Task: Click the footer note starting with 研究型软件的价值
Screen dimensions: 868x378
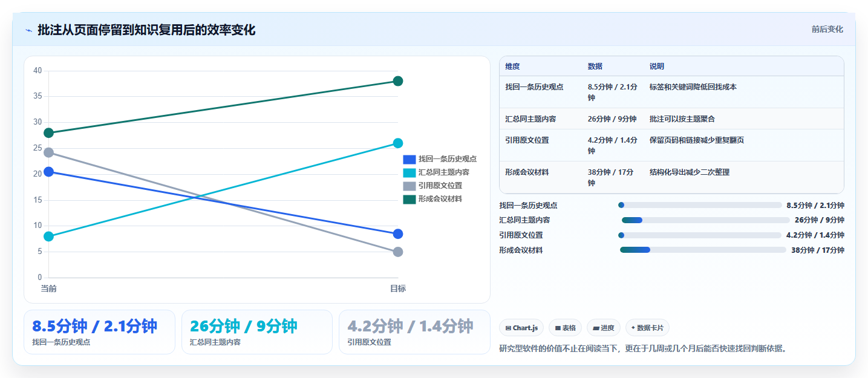Action: click(645, 348)
